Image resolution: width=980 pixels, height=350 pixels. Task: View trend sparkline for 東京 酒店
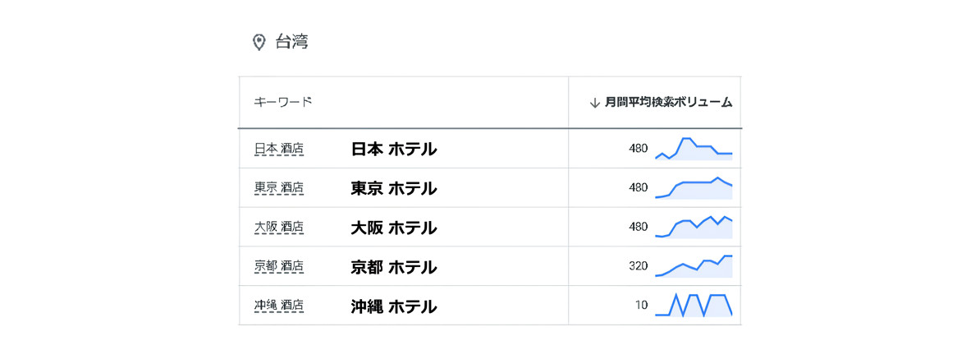(694, 188)
